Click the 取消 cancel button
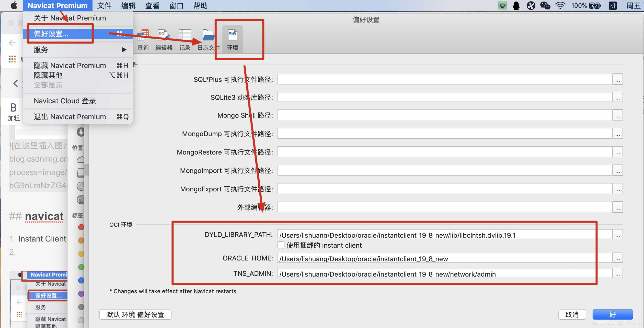Viewport: 644px width, 328px height. (x=572, y=314)
